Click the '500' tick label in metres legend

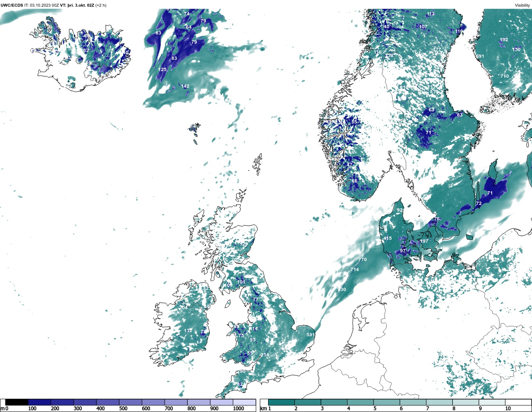tap(123, 409)
